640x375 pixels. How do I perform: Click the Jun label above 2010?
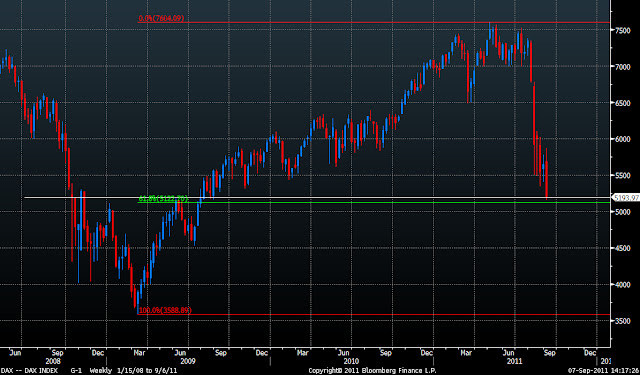(344, 353)
